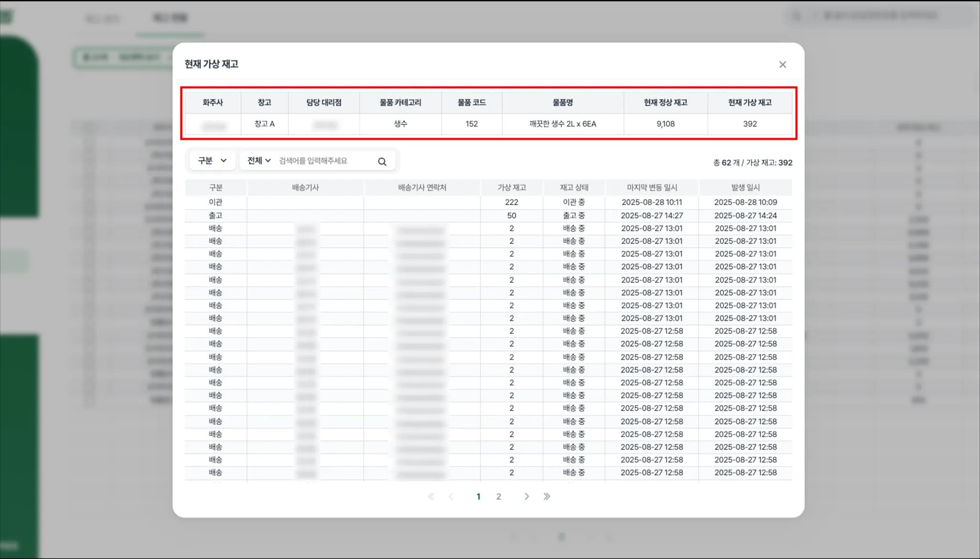Click the 재고 상태 column header

click(x=574, y=187)
